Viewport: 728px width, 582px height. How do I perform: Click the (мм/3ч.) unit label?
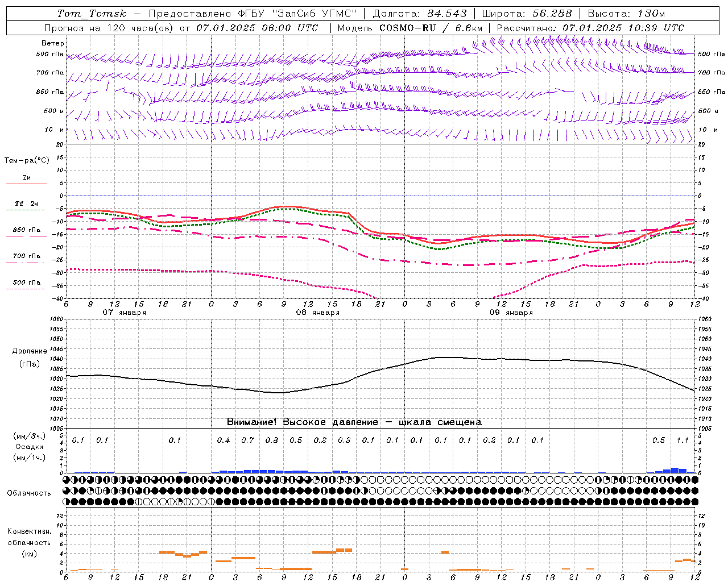[29, 436]
